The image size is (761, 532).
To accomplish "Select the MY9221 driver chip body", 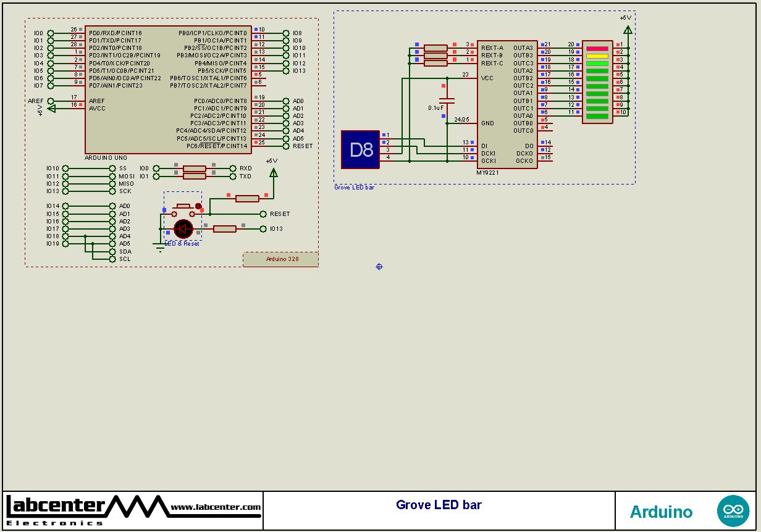I will 507,104.
